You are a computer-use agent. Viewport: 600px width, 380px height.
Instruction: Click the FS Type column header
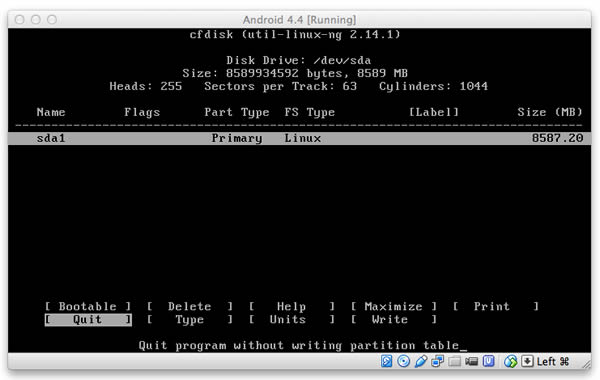pyautogui.click(x=310, y=112)
